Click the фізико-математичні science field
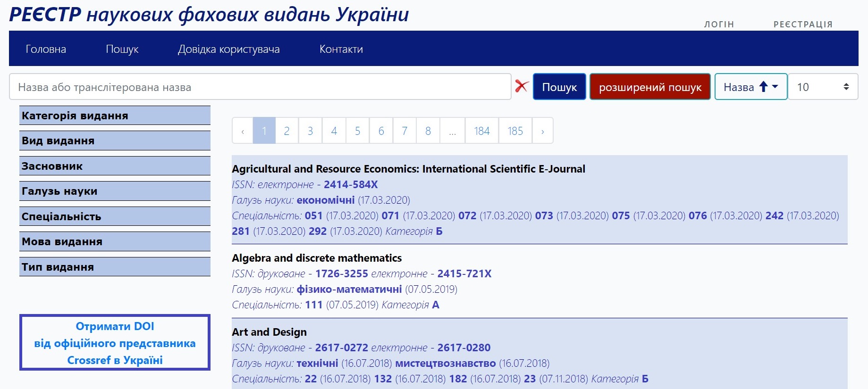 point(349,289)
